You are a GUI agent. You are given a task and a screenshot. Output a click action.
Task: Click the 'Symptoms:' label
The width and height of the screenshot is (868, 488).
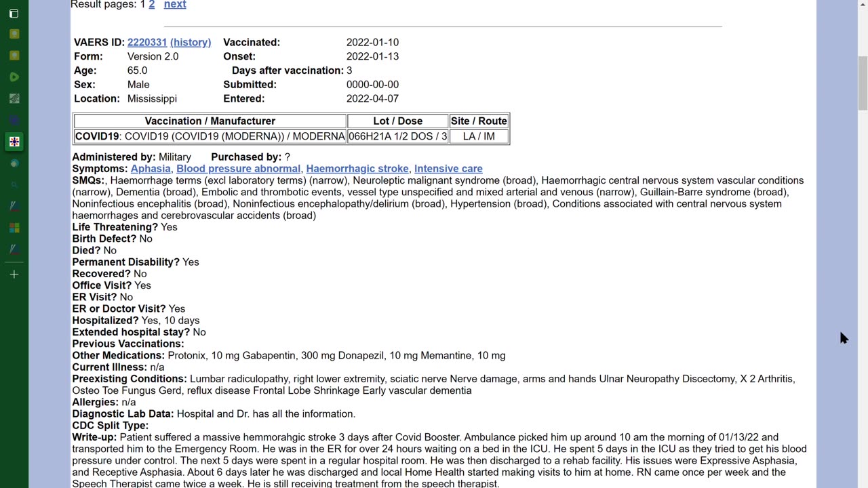(x=100, y=169)
